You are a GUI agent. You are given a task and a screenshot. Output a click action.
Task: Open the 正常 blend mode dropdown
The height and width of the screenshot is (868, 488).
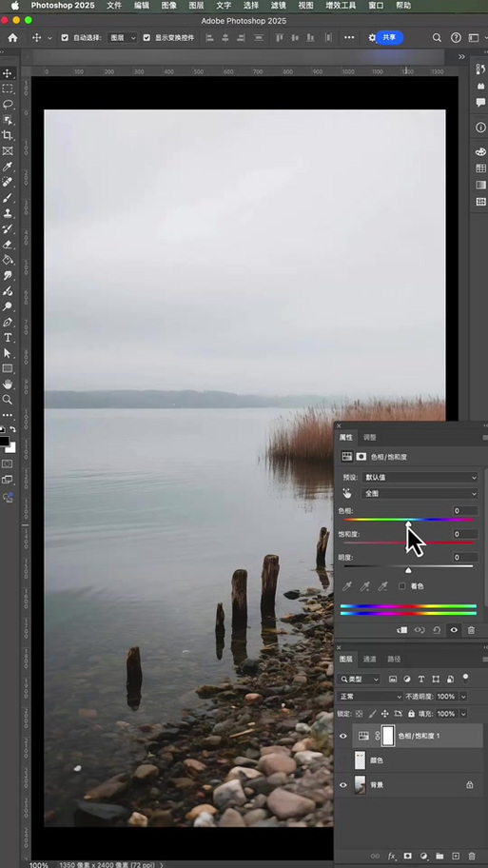(370, 697)
